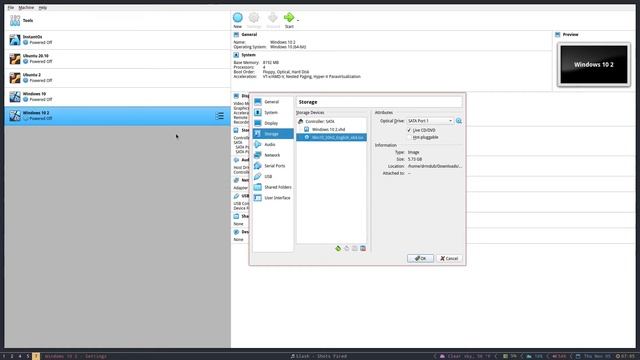Click the General section header icon
The width and height of the screenshot is (640, 360).
click(x=236, y=35)
